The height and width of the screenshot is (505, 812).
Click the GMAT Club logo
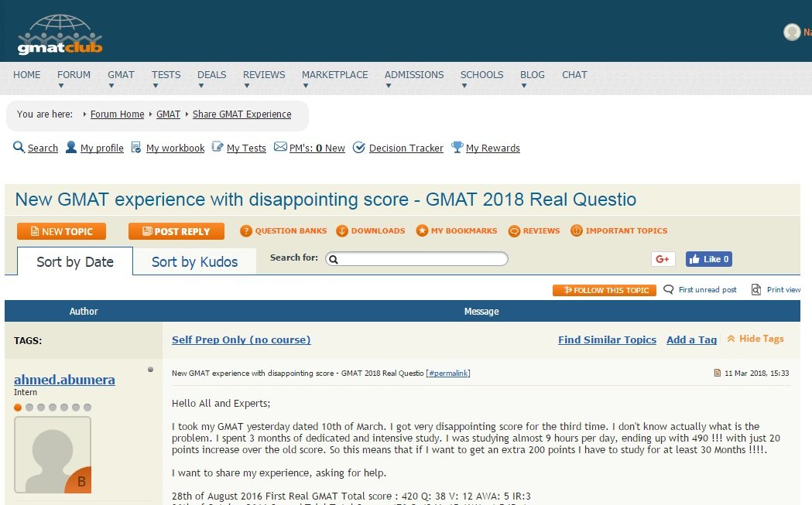click(x=60, y=34)
